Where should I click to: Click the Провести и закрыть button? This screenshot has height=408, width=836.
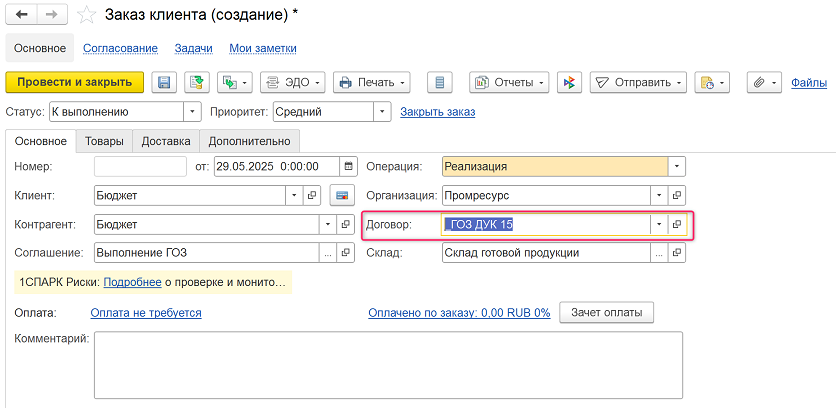pos(75,82)
